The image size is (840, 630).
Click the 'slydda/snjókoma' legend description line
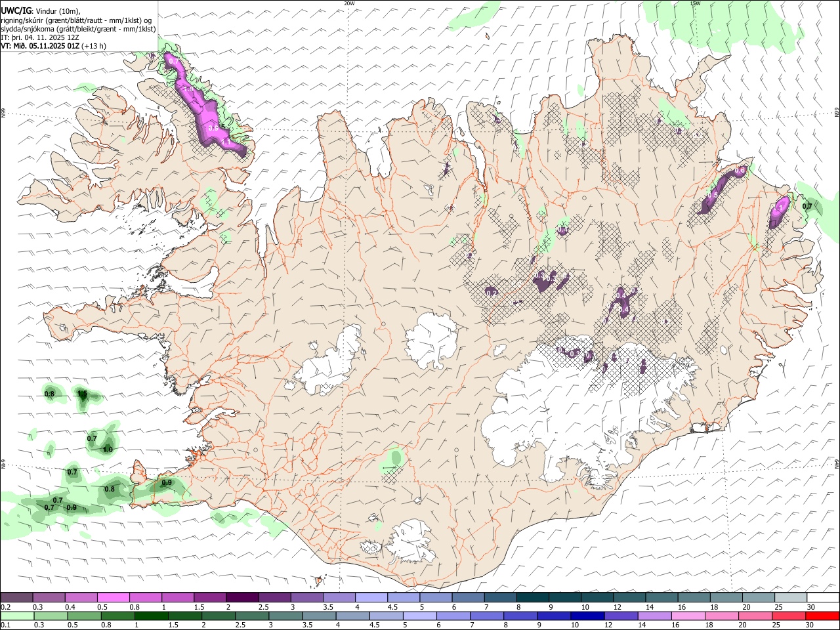(78, 29)
